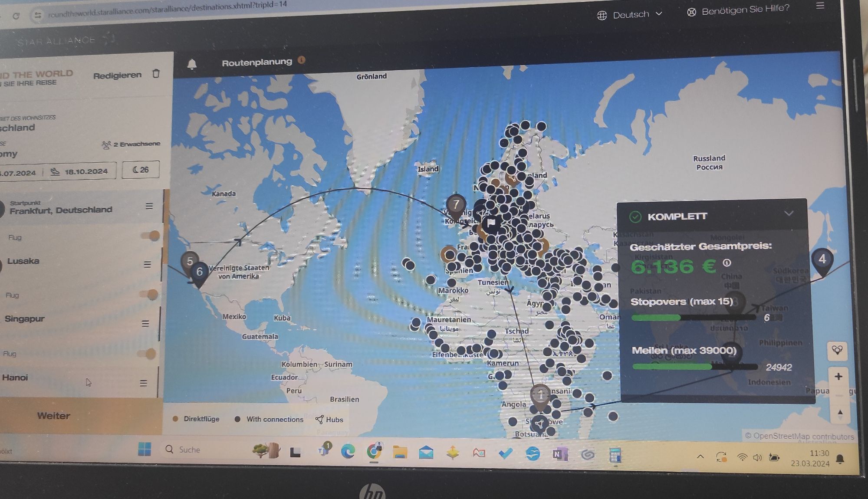This screenshot has width=868, height=499.
Task: Open Hanoi stop menu icon
Action: pyautogui.click(x=143, y=383)
